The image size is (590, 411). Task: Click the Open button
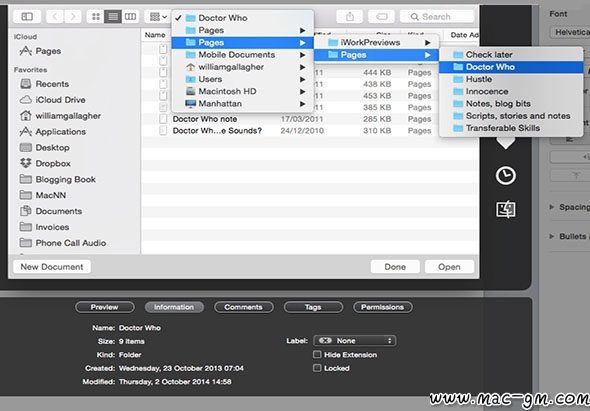449,267
